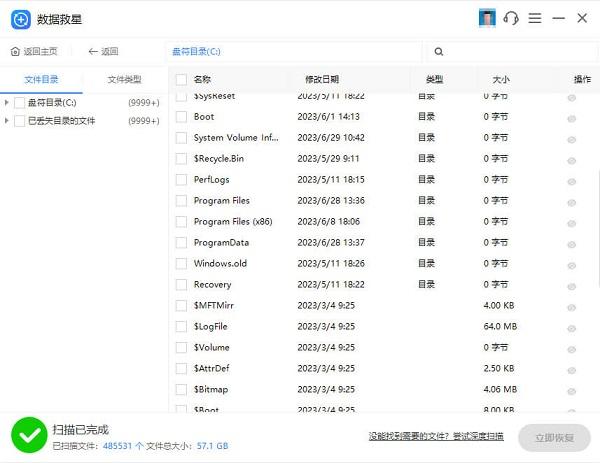Select the $LogFile file name

210,326
